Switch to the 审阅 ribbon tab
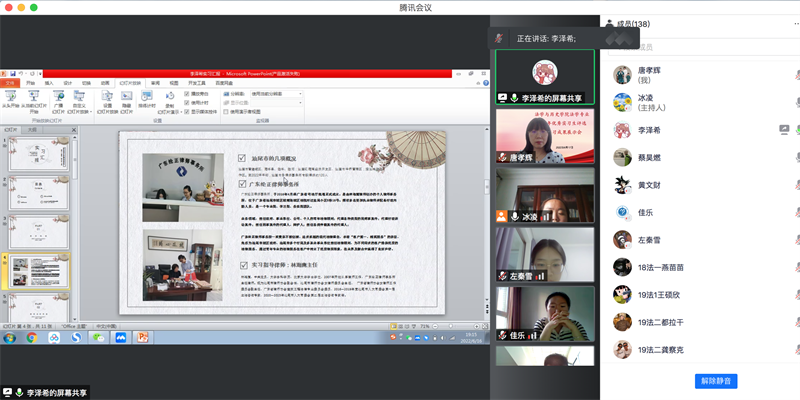 pos(156,83)
